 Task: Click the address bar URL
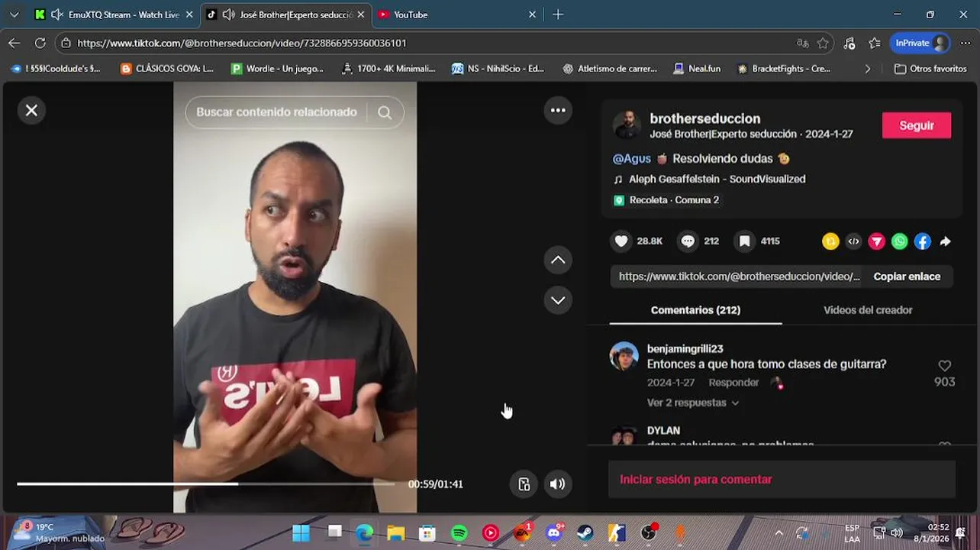click(242, 44)
